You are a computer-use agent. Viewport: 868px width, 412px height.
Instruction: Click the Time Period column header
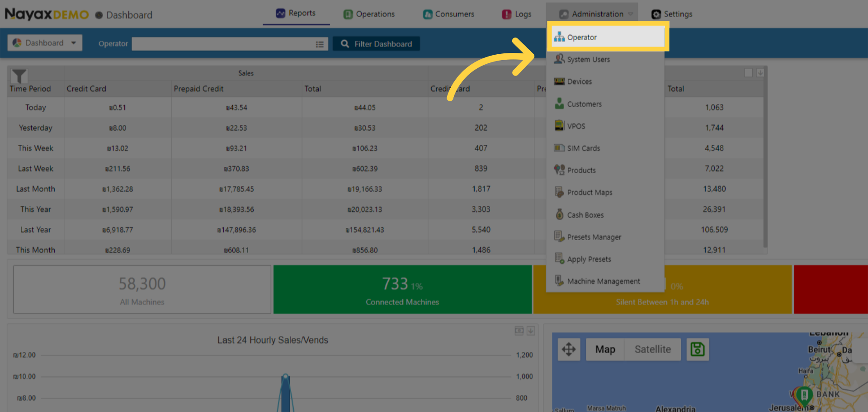tap(30, 89)
